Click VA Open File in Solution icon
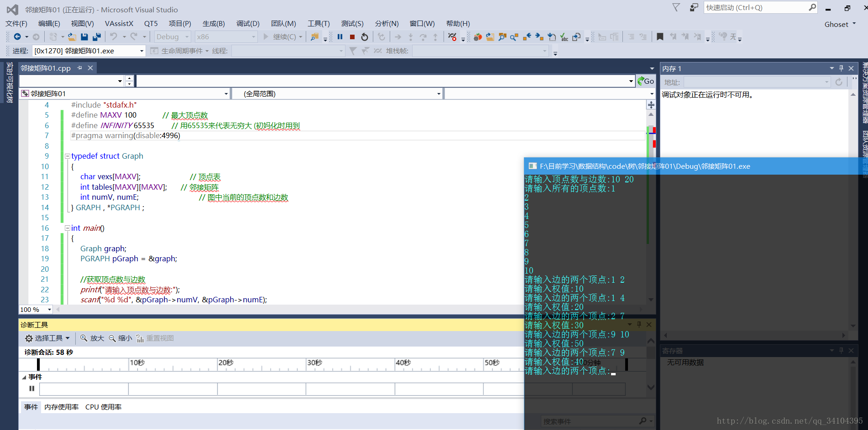 (x=490, y=37)
